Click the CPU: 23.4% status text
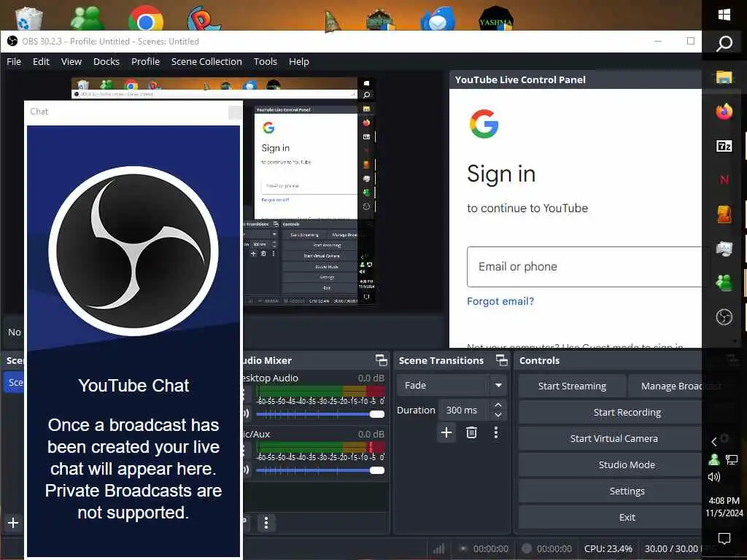The width and height of the screenshot is (747, 560). click(x=608, y=548)
